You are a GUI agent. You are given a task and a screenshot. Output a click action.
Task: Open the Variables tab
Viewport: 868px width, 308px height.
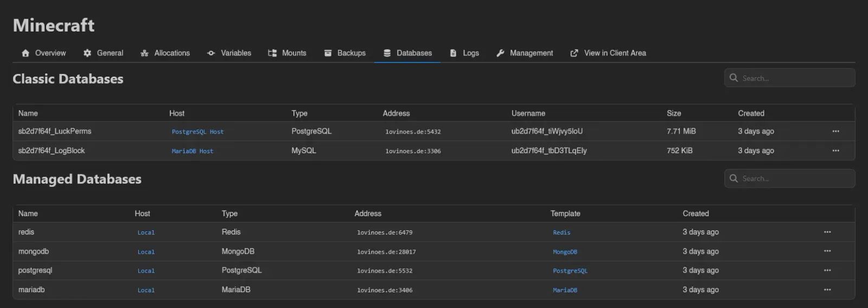(x=229, y=53)
